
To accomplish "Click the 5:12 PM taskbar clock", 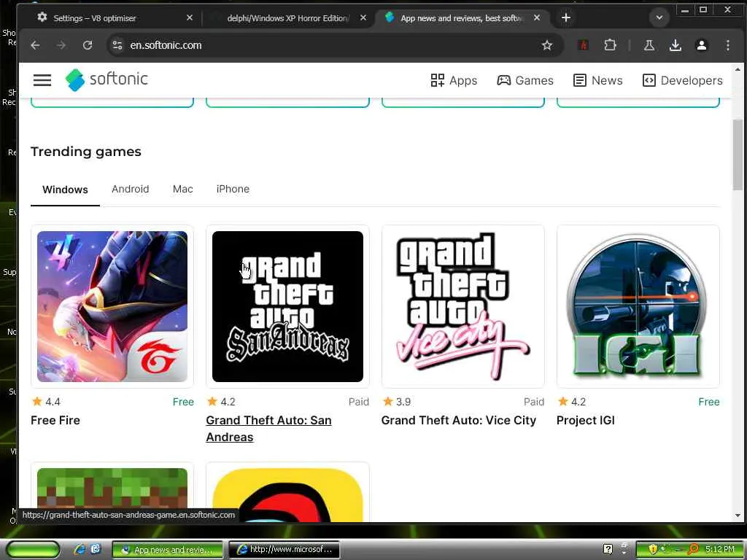I will [x=720, y=550].
